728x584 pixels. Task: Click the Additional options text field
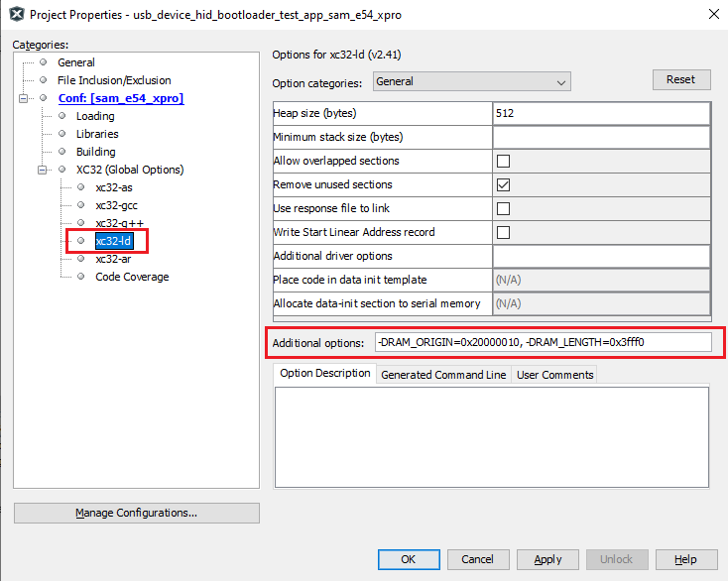click(543, 342)
